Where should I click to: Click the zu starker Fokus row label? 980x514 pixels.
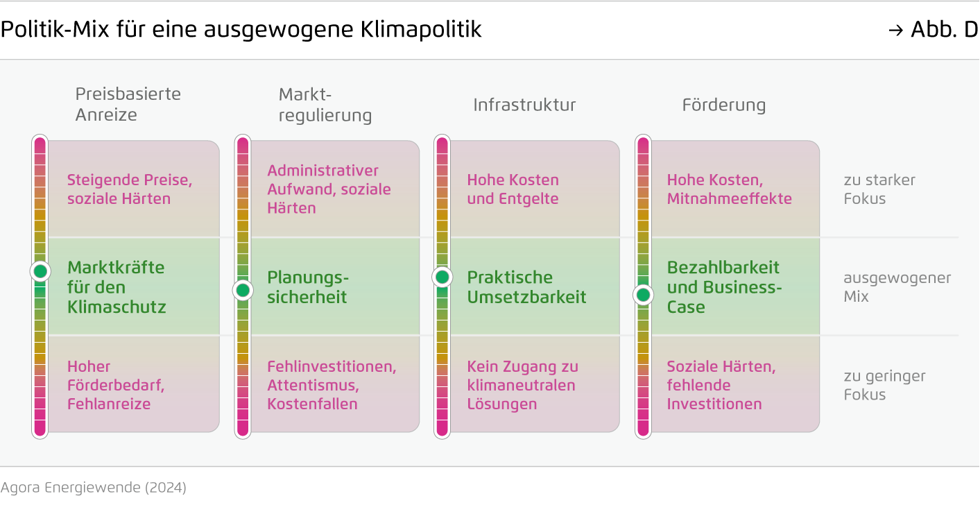pos(879,189)
